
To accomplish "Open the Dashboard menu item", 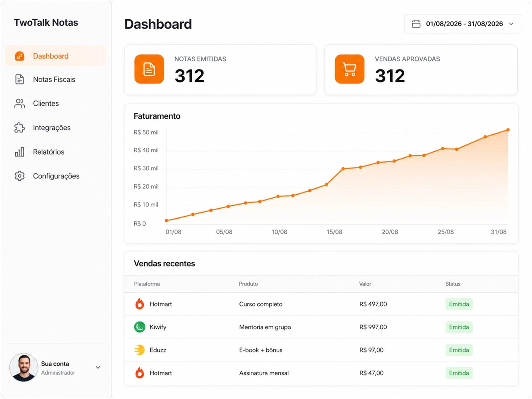I will (56, 56).
